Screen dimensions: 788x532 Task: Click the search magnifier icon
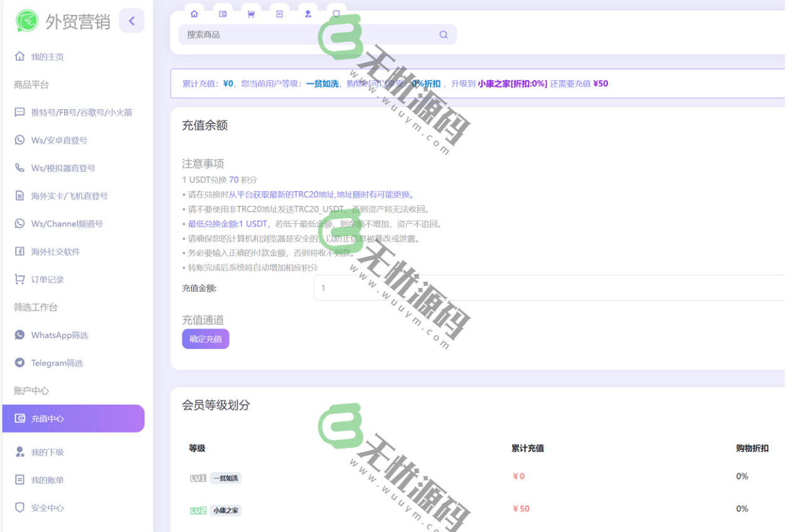tap(444, 35)
